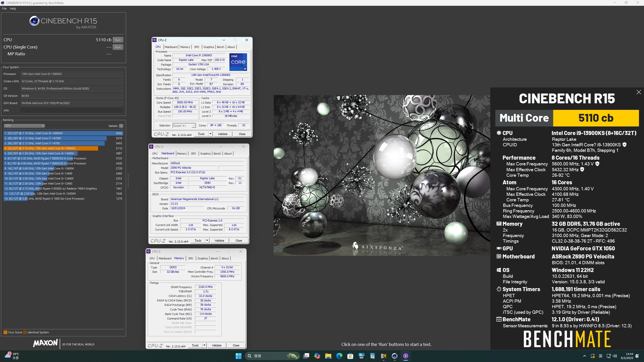Screen dimensions: 644x362
Task: Launch Copilot from the taskbar
Action: [x=317, y=356]
